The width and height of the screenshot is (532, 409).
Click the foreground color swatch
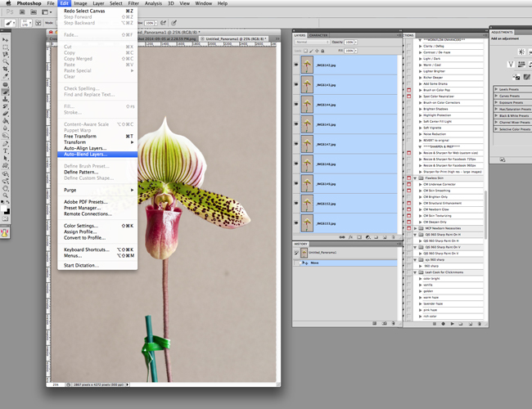coord(4,209)
